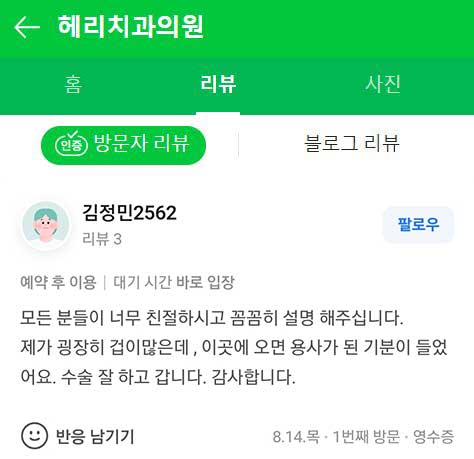Click the 인증 badge icon
Image resolution: width=474 pixels, height=459 pixels.
click(71, 144)
